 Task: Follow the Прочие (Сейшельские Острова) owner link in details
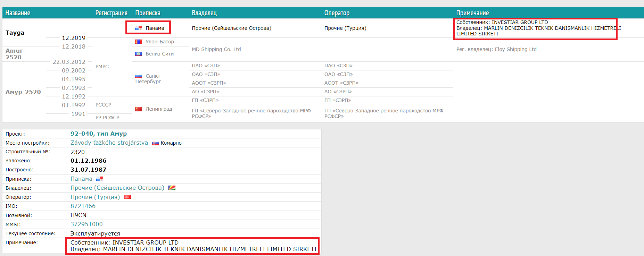click(x=117, y=188)
